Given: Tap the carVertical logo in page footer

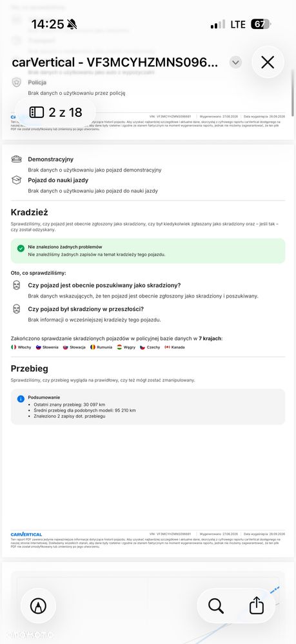Looking at the screenshot, I should pos(26,534).
